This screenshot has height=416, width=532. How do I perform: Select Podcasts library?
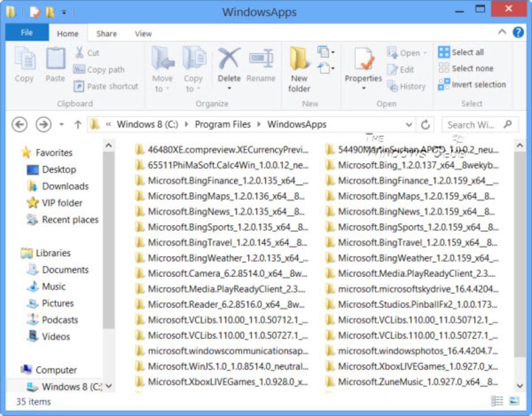coord(52,320)
